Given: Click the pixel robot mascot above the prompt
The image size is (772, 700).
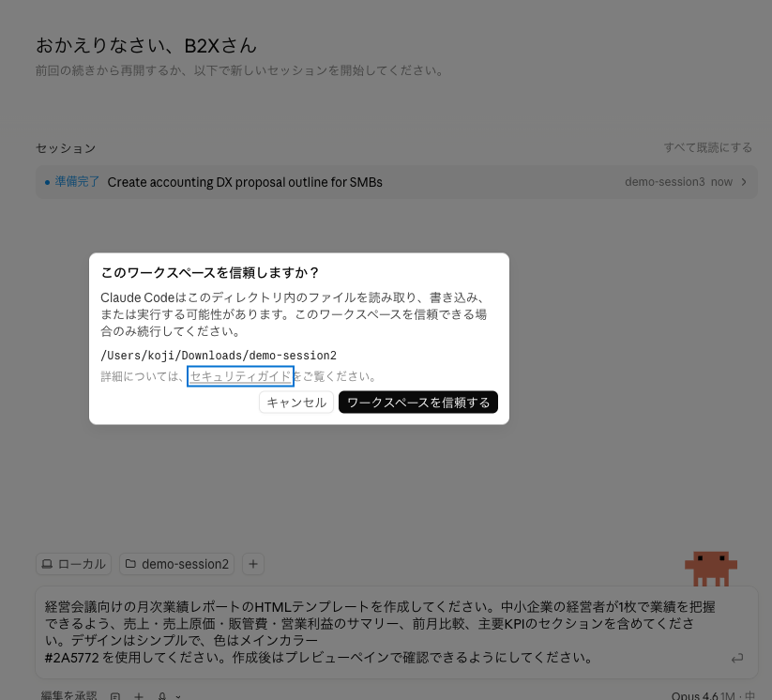Looking at the screenshot, I should (712, 568).
